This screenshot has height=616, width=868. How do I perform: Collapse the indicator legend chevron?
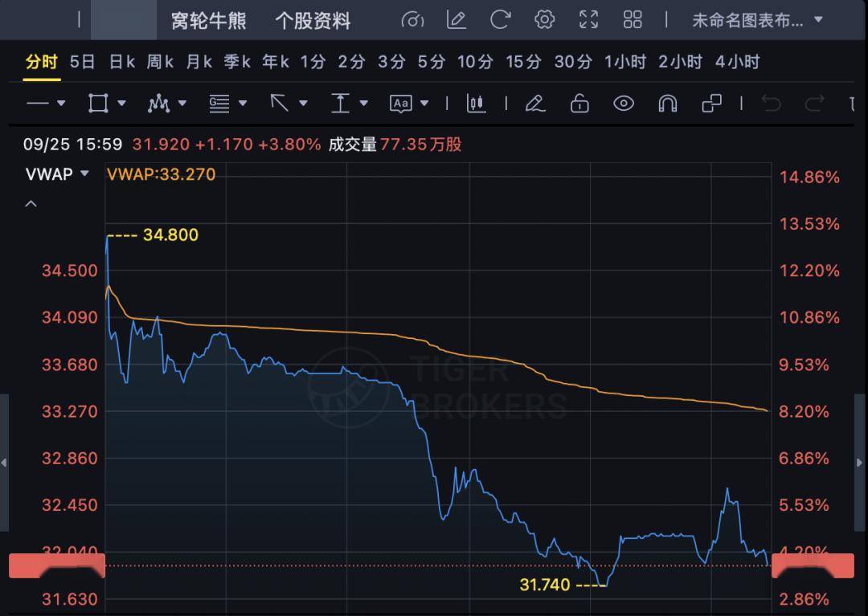click(31, 204)
